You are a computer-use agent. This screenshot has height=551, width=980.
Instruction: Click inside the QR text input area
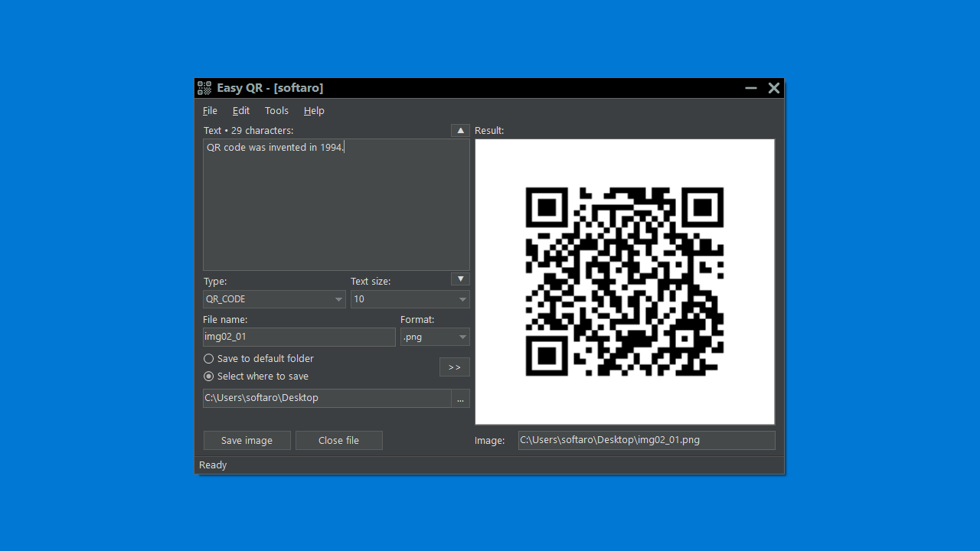(336, 204)
